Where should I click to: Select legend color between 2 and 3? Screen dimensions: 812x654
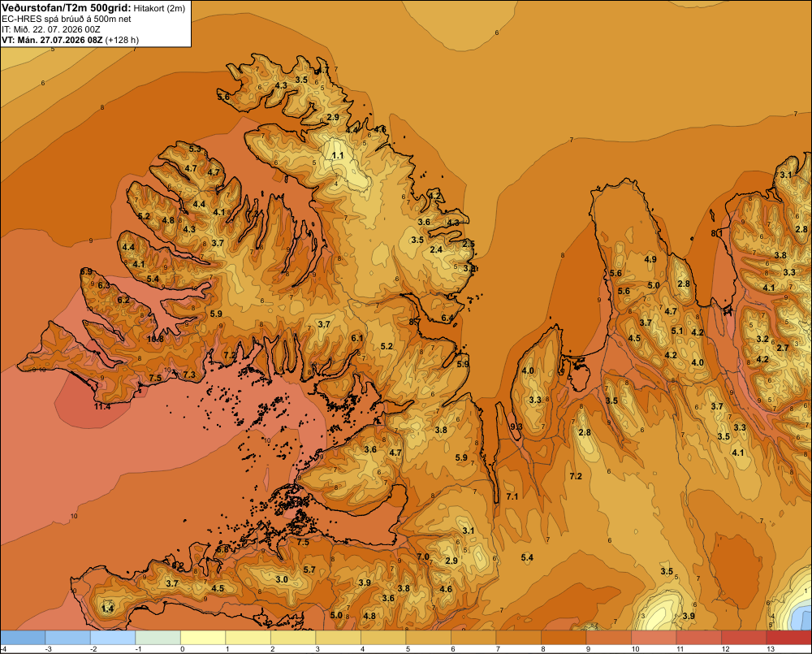293,638
